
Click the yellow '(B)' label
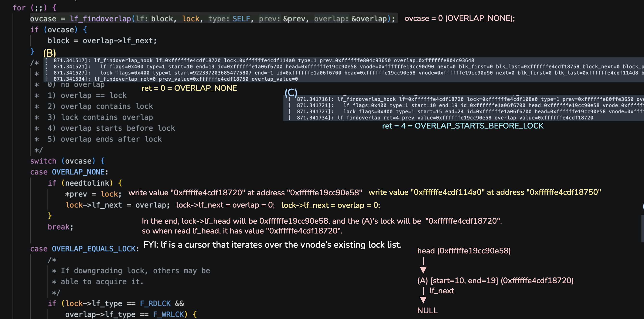tap(50, 53)
